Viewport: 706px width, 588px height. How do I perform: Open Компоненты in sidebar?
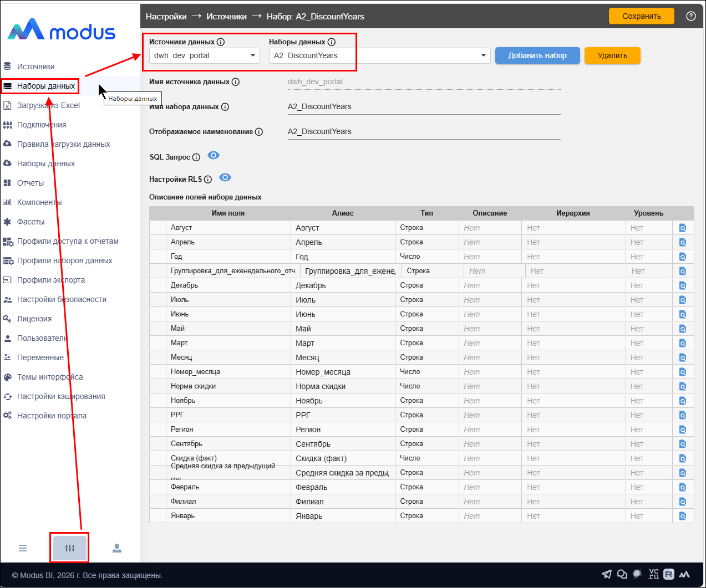pyautogui.click(x=39, y=202)
